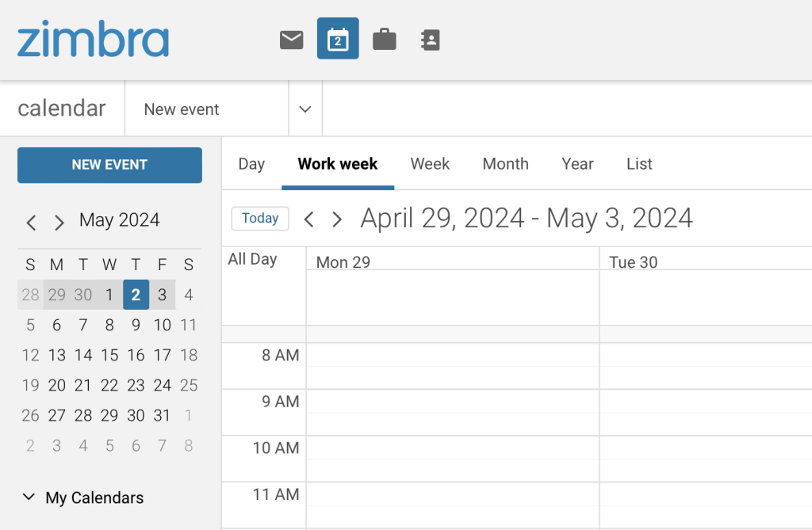The image size is (812, 530).
Task: Click the Zimbra logo
Action: [x=93, y=38]
